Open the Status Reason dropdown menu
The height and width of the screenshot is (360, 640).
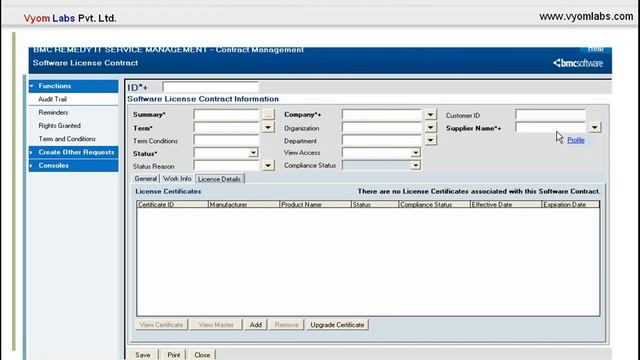tap(268, 166)
